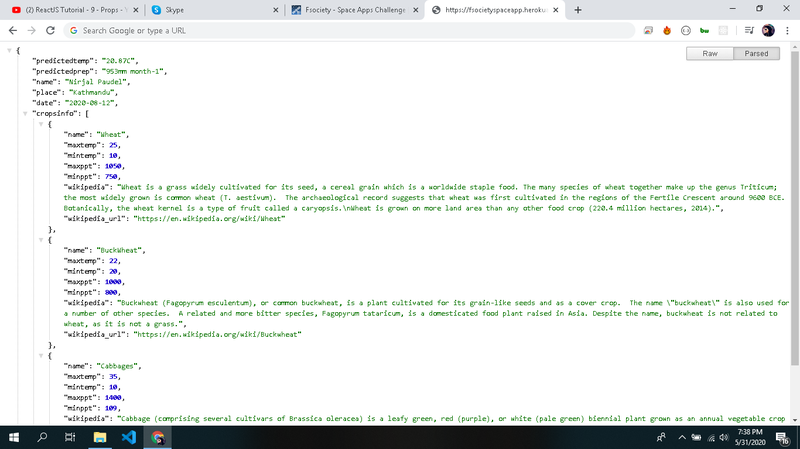Select the crop name "BuckWheat"
Viewport: 800px width, 449px height.
119,250
